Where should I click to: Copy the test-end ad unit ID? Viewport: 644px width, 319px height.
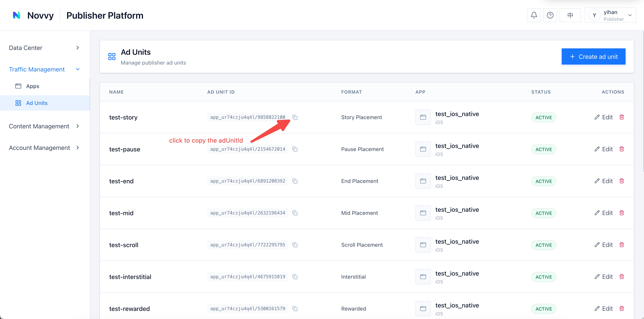point(295,181)
